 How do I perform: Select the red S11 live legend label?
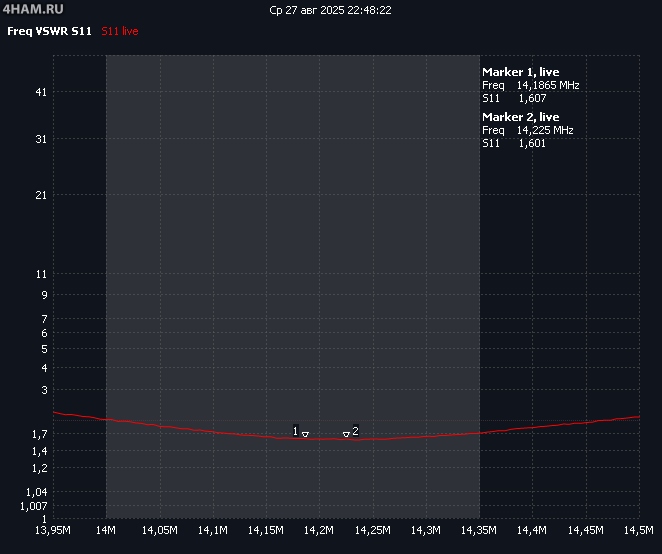tap(120, 32)
